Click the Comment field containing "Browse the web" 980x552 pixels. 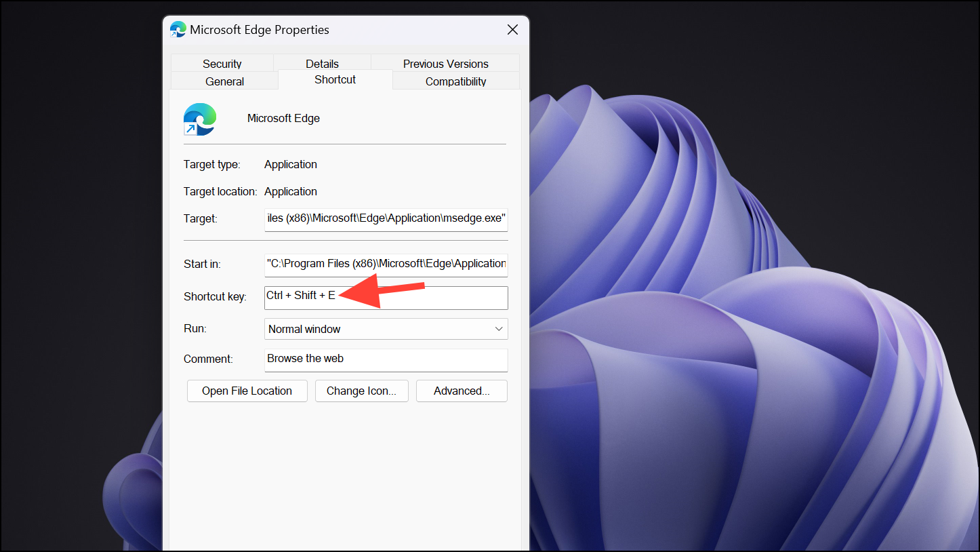point(386,359)
